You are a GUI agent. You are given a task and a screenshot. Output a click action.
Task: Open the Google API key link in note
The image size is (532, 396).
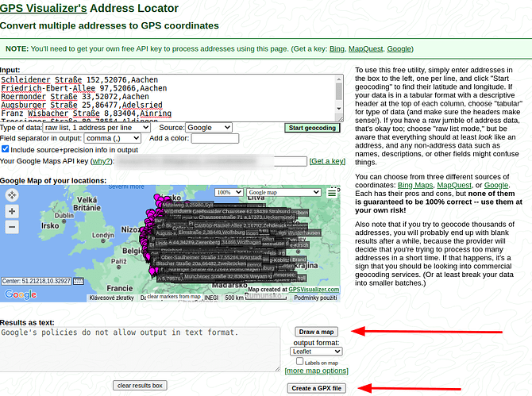point(399,49)
